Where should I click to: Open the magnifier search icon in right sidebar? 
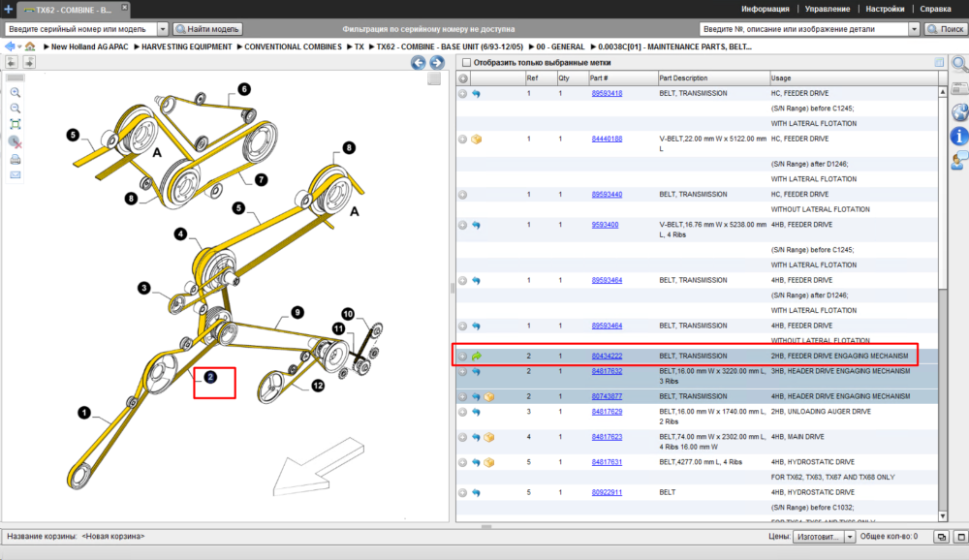(x=959, y=63)
